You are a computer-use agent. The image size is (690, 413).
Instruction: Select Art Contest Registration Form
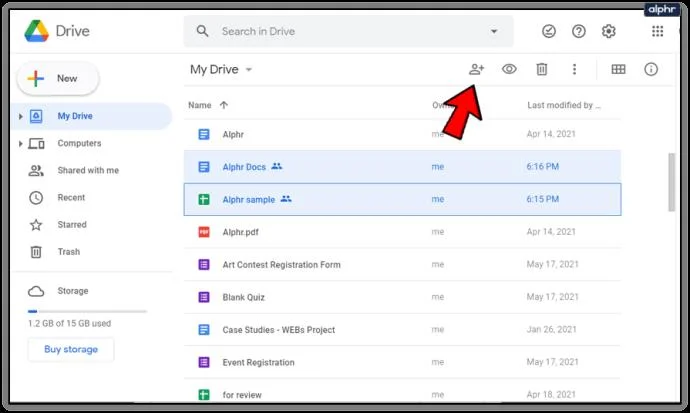(x=282, y=265)
